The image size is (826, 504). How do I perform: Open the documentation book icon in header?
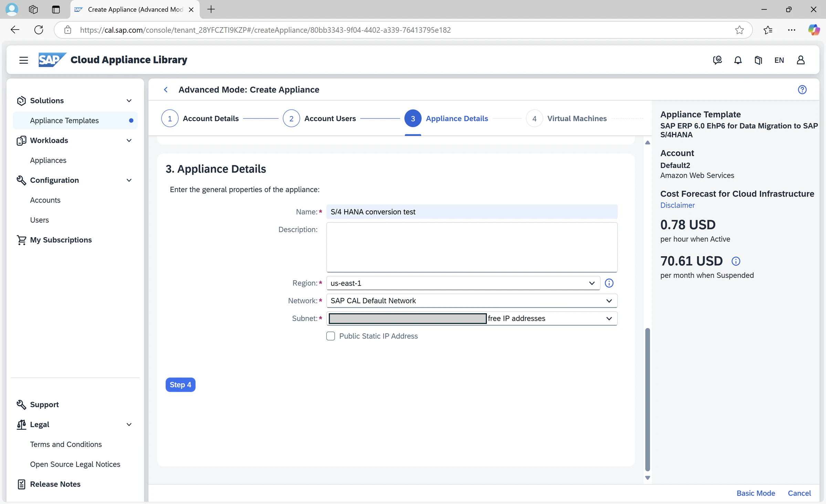(758, 60)
